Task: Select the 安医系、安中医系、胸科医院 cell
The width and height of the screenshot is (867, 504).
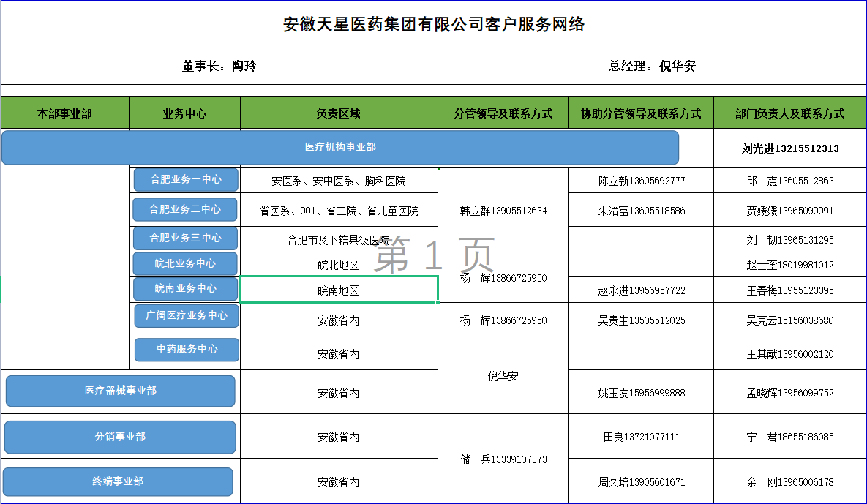Action: (x=339, y=181)
